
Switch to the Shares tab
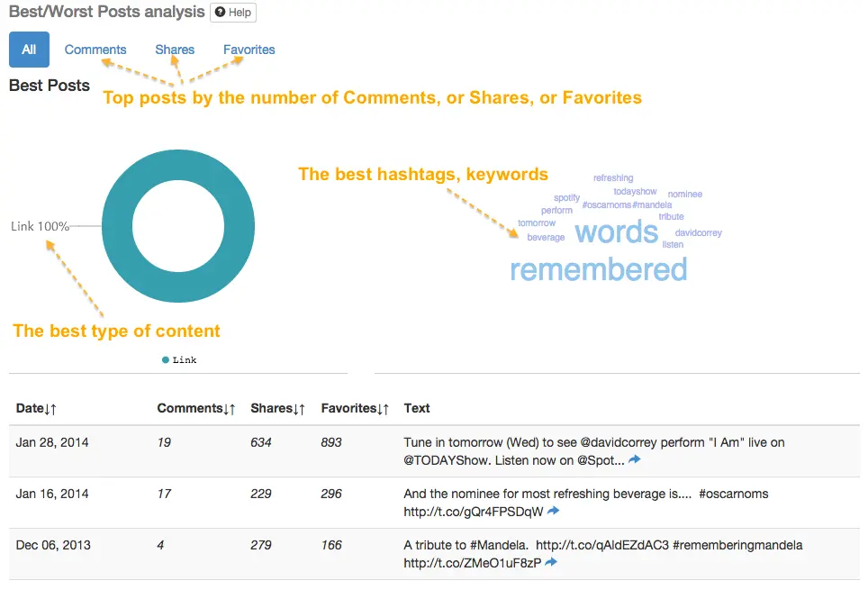pyautogui.click(x=175, y=50)
